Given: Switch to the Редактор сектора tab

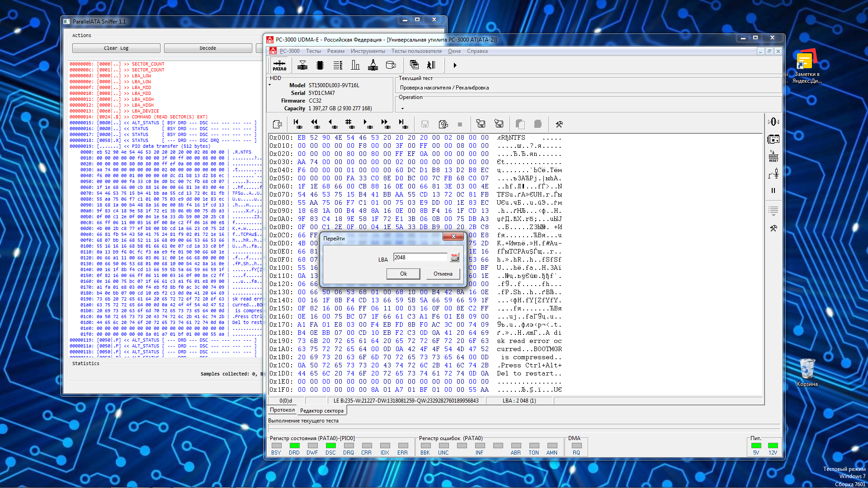Looking at the screenshot, I should [322, 411].
